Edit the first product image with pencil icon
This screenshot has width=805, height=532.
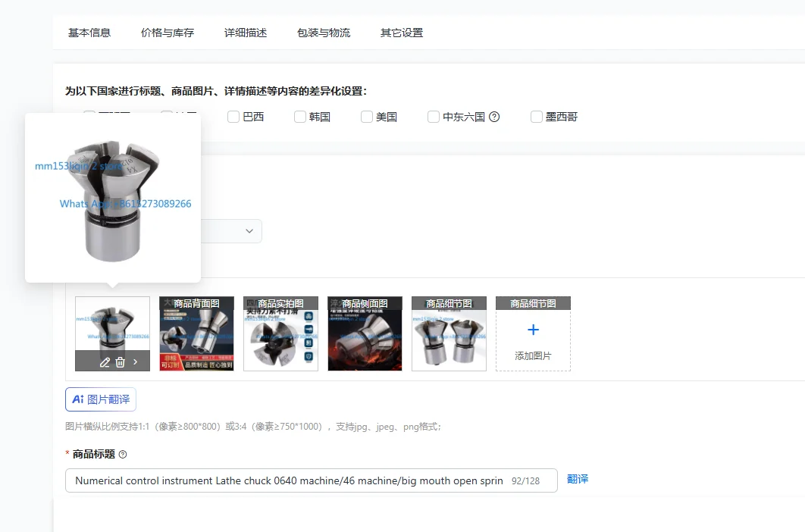point(105,362)
